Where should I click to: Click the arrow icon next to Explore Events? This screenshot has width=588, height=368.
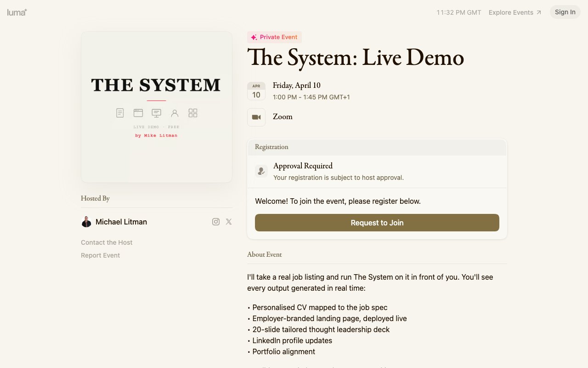click(x=539, y=12)
